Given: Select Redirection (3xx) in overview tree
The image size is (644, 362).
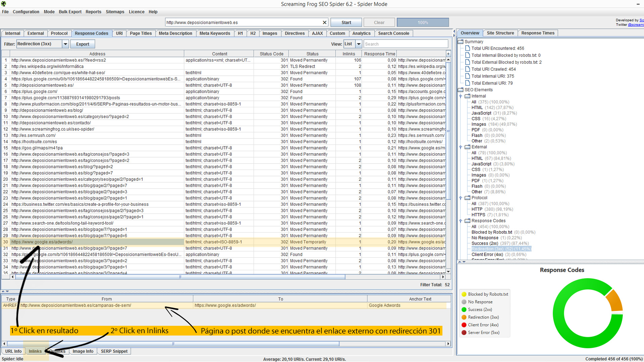Looking at the screenshot, I should click(501, 249).
